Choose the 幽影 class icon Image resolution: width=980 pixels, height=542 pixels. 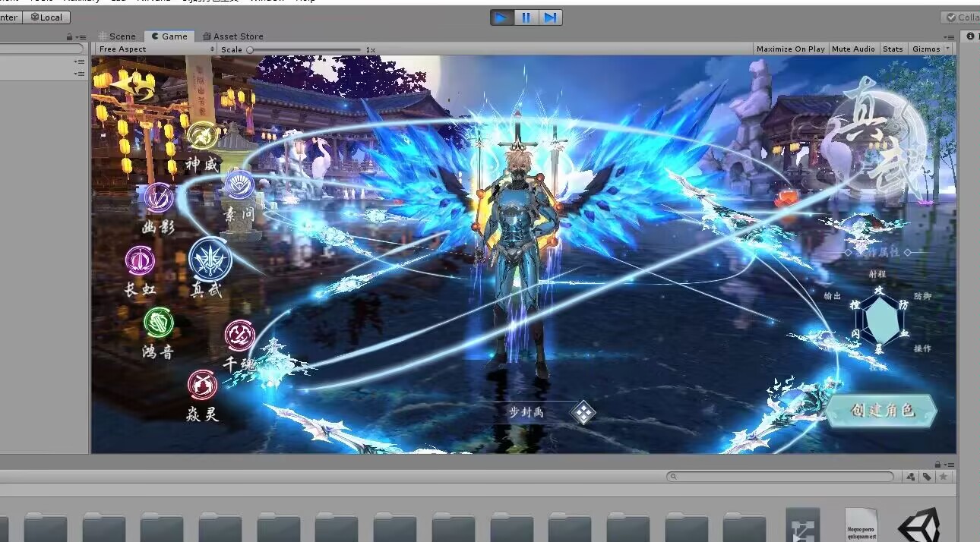pos(159,198)
